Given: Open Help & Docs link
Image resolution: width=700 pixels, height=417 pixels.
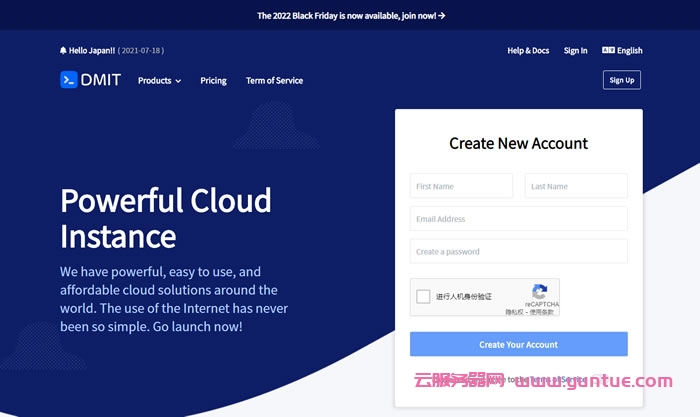Looking at the screenshot, I should pyautogui.click(x=528, y=50).
